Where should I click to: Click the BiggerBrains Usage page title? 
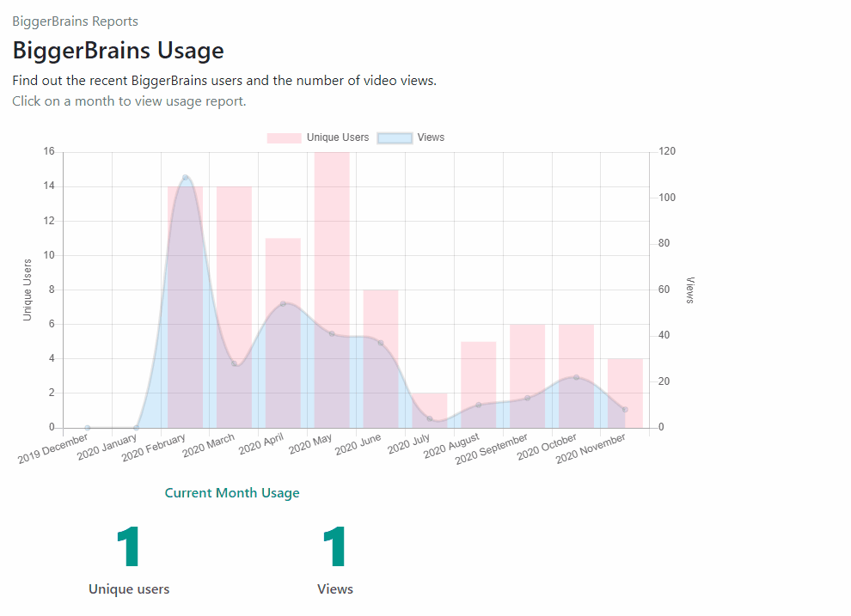pyautogui.click(x=119, y=51)
